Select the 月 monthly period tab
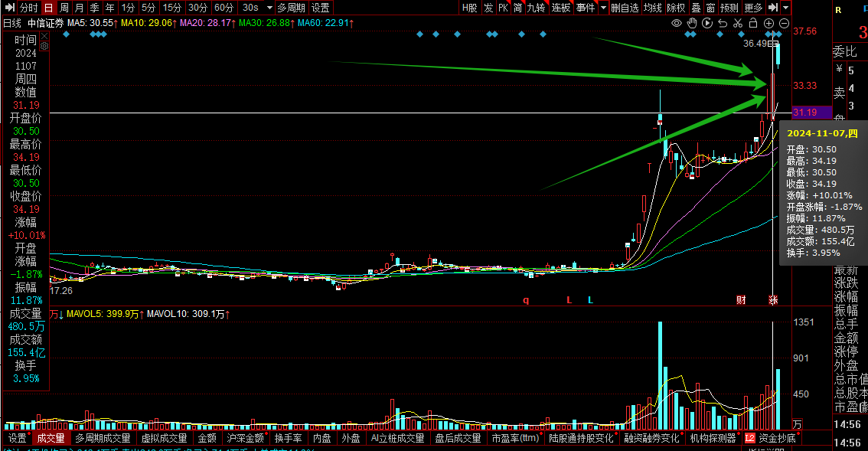The width and height of the screenshot is (868, 451). pyautogui.click(x=79, y=8)
